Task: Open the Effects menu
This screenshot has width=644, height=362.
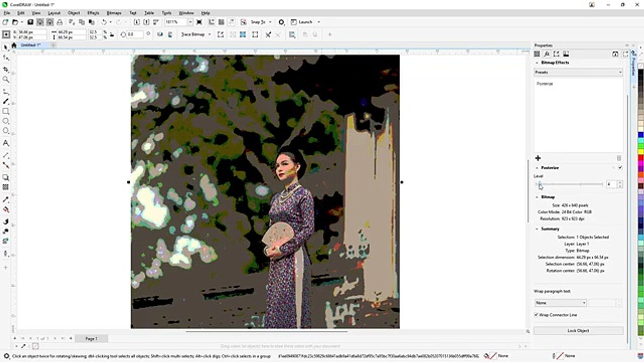Action: tap(93, 13)
